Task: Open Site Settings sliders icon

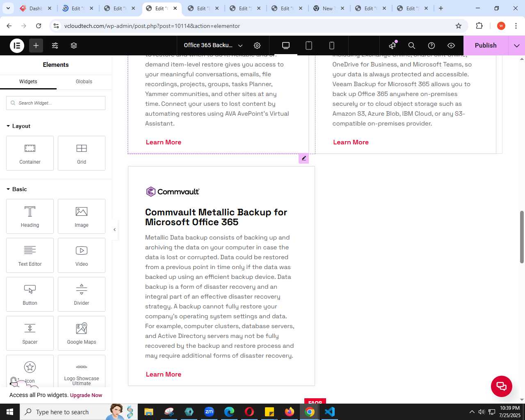Action: [55, 46]
